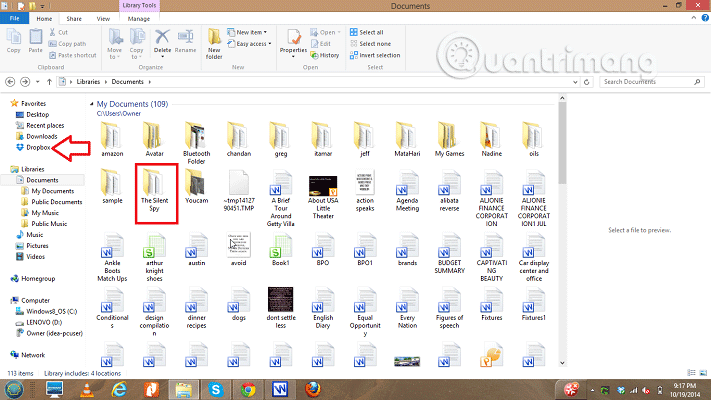The width and height of the screenshot is (711, 400).
Task: Select Public Documents in the navigation pane
Action: point(52,202)
